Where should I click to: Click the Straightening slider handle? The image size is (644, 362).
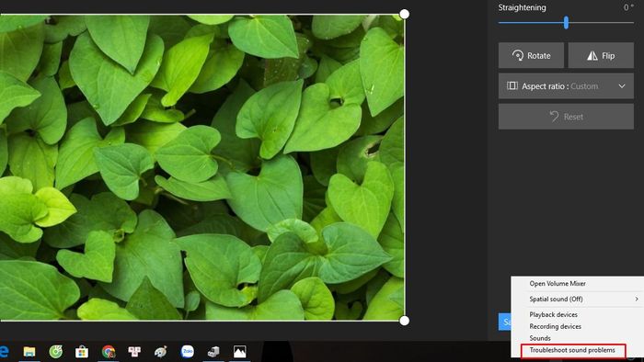566,23
